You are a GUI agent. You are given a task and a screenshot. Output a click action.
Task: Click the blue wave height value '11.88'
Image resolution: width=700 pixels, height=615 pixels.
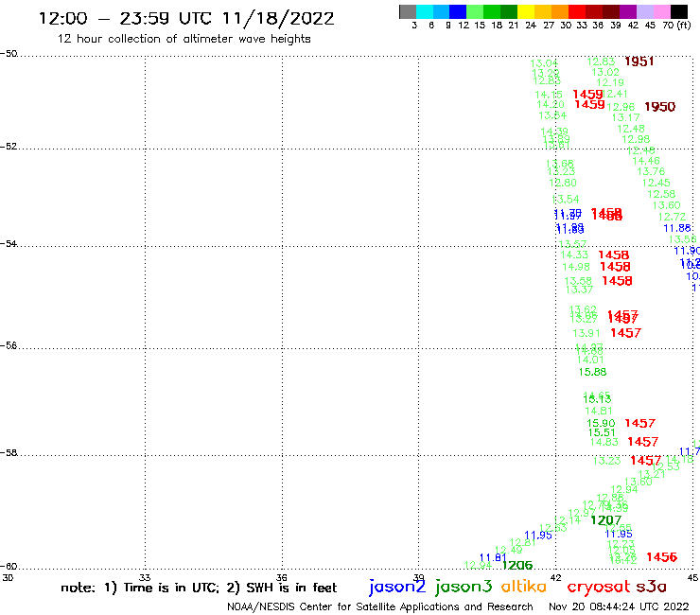pos(677,228)
